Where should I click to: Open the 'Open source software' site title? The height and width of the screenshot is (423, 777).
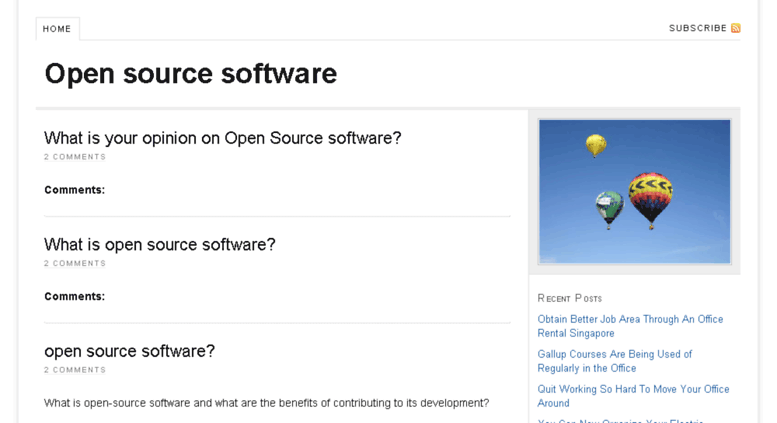[191, 74]
